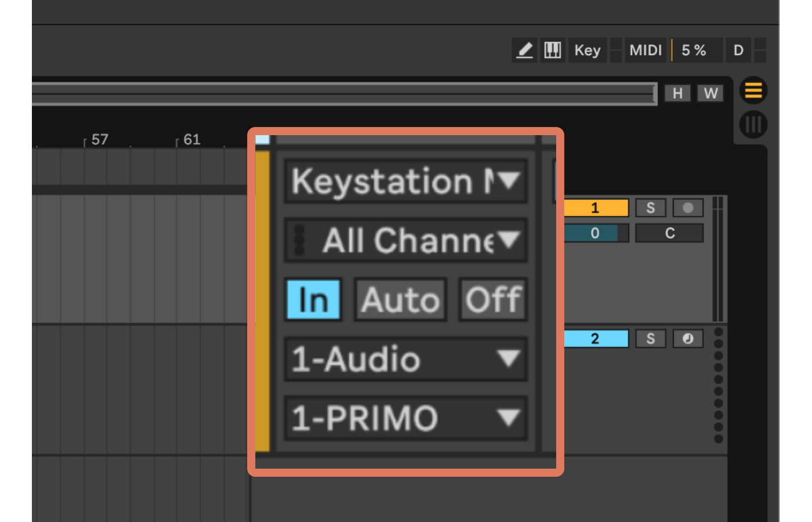The height and width of the screenshot is (522, 812).
Task: Open the All Channels input channel dropdown
Action: coord(405,240)
